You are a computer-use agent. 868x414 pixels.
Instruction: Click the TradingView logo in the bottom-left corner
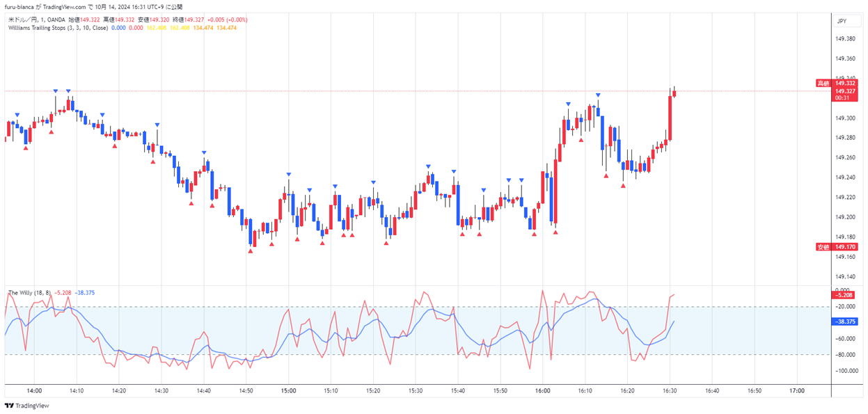point(22,406)
